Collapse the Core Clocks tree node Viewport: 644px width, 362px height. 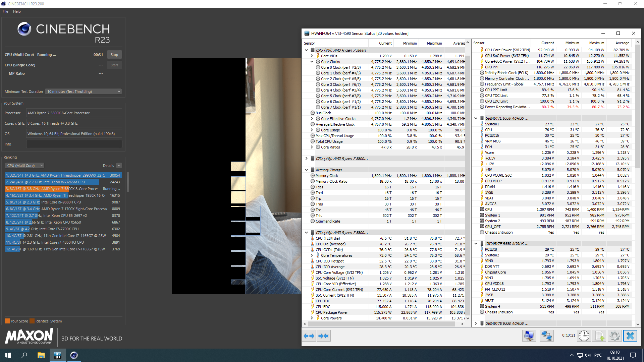pyautogui.click(x=312, y=62)
